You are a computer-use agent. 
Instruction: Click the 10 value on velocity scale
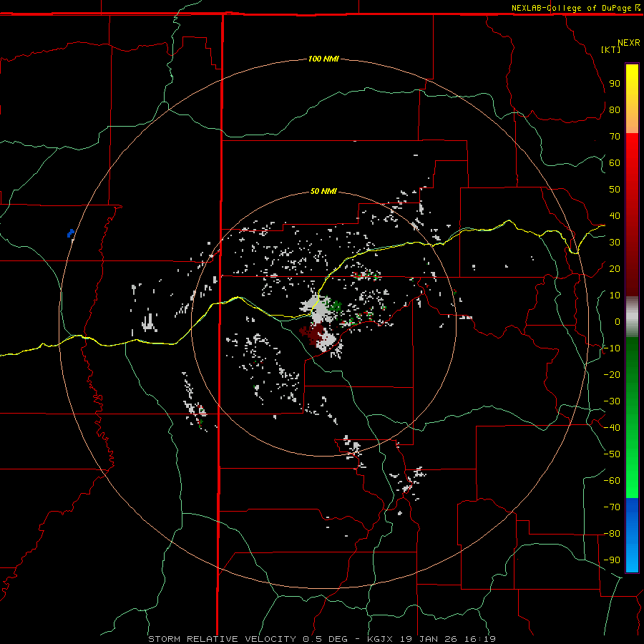click(615, 296)
